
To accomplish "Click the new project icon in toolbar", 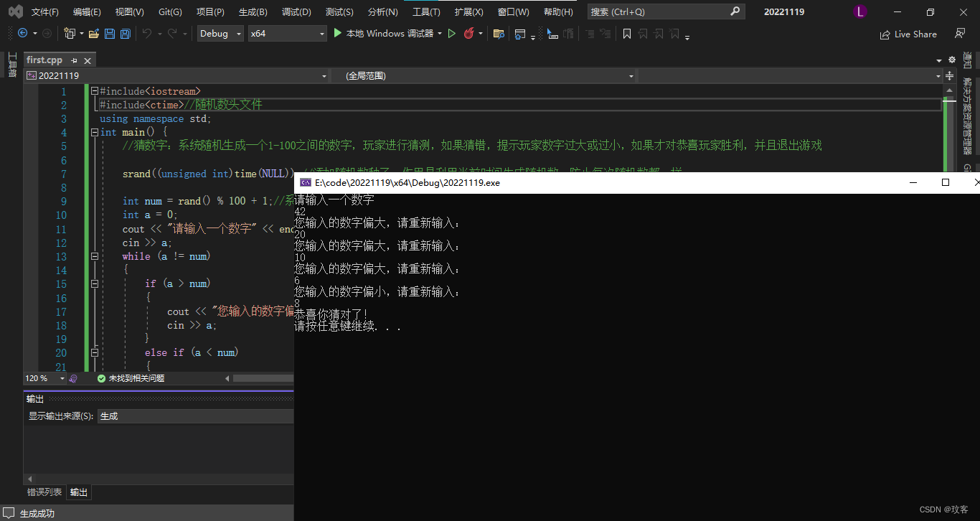I will coord(70,34).
